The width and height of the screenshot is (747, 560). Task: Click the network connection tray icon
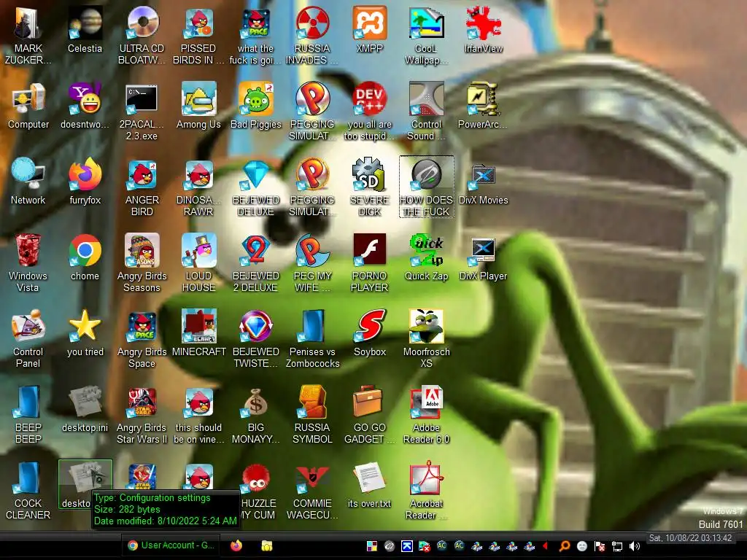coord(617,546)
